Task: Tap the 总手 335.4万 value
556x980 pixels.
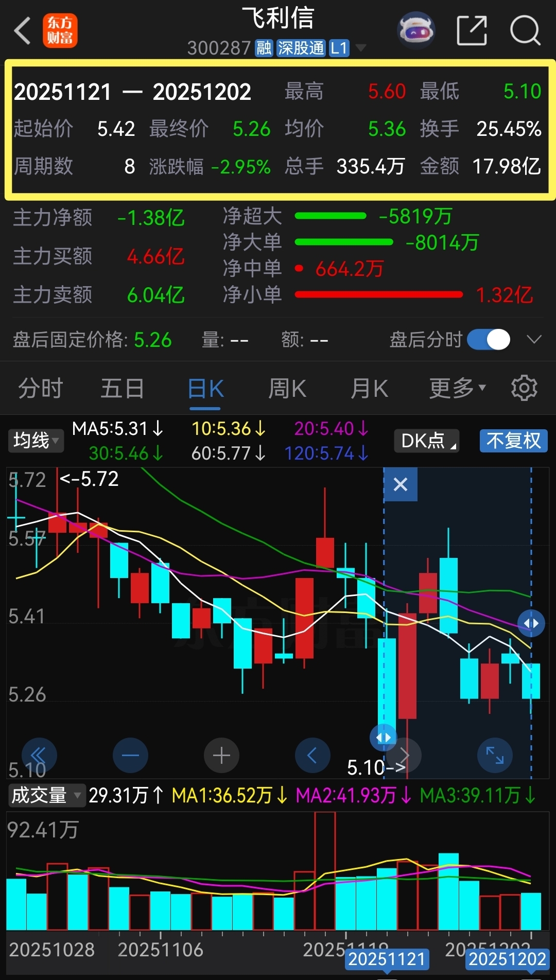Action: [371, 166]
